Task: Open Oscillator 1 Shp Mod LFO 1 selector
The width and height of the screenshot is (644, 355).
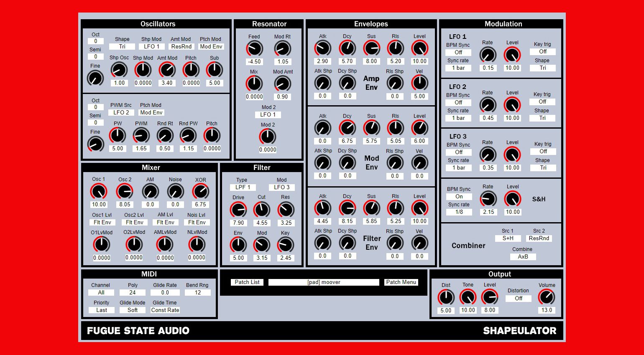Action: [x=151, y=46]
